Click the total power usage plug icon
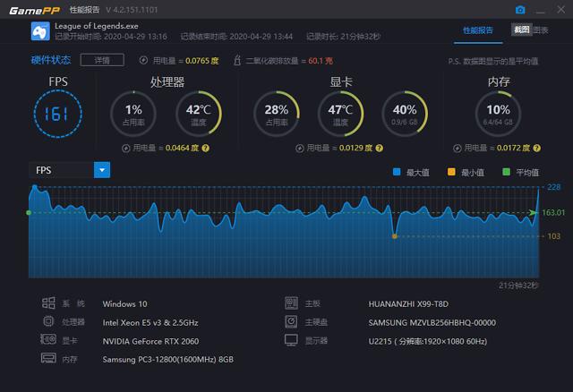Image resolution: width=573 pixels, height=392 pixels. coord(143,60)
